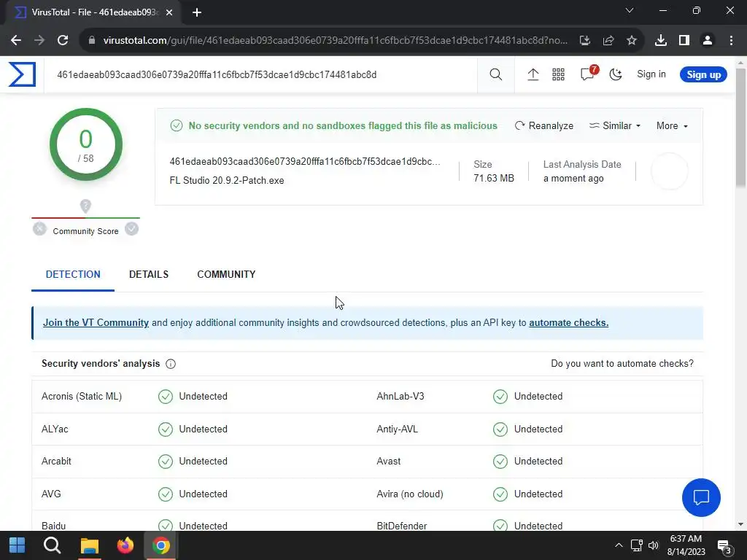This screenshot has height=560, width=747.
Task: Switch to the COMMUNITY tab
Action: coord(226,274)
